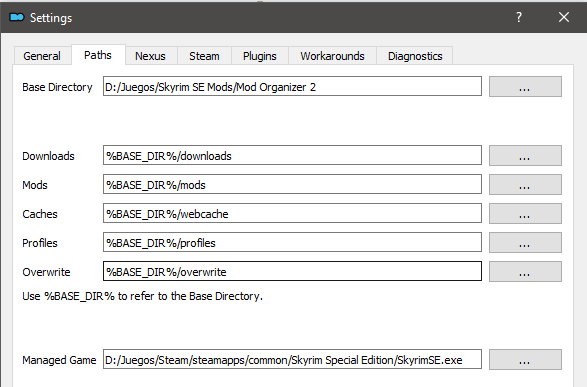Switch to the General tab
This screenshot has height=387, width=587.
click(42, 56)
